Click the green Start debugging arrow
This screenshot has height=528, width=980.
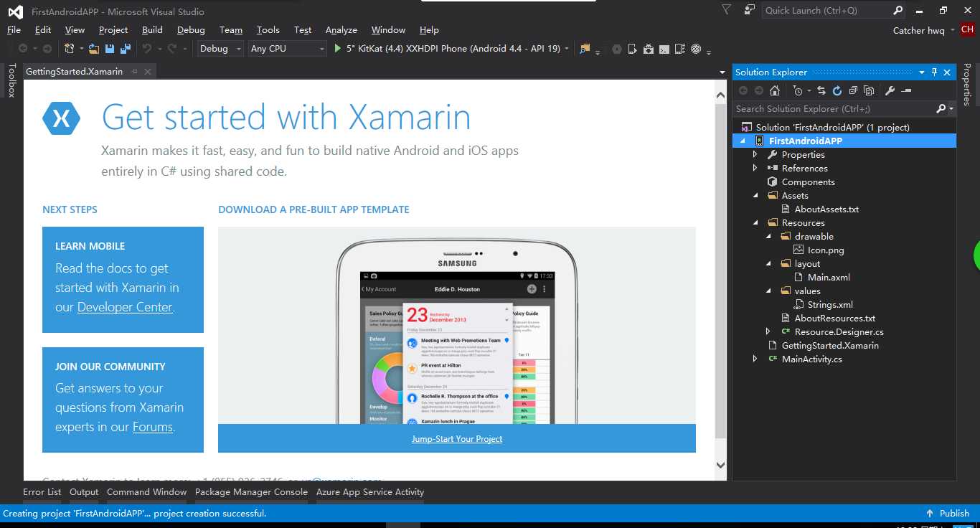pos(339,49)
